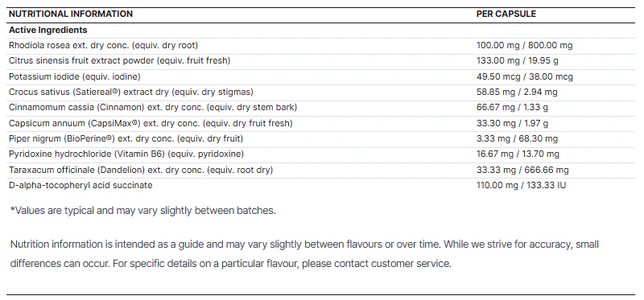Select the 110.00 mg / 133.33 IU value
The width and height of the screenshot is (644, 300).
pyautogui.click(x=521, y=186)
